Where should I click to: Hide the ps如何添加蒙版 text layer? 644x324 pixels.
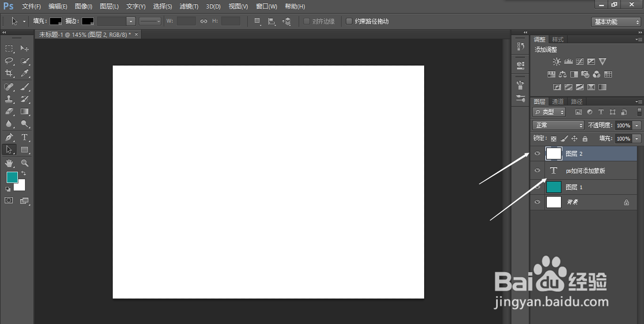click(537, 170)
